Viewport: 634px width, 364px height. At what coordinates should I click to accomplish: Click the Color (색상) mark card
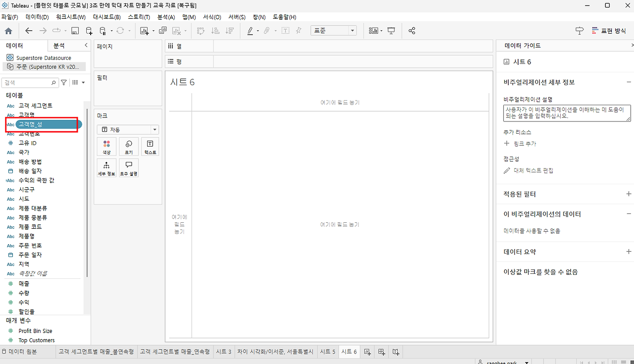coord(106,147)
